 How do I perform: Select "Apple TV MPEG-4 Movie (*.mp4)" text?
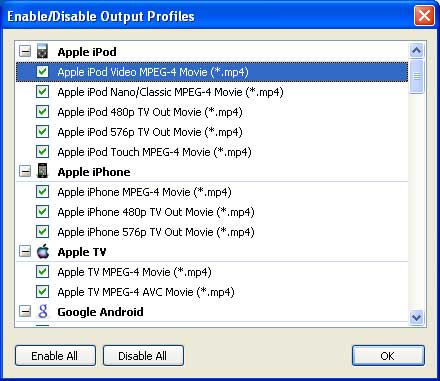point(134,272)
